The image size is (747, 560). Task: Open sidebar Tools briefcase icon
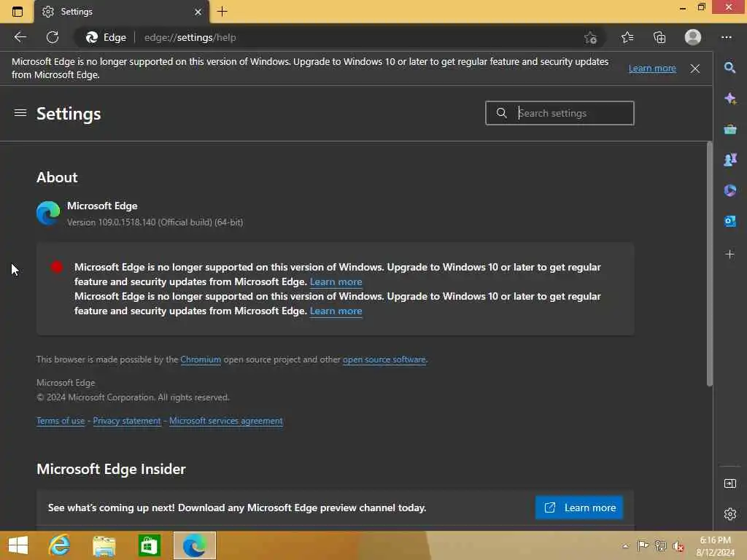tap(729, 129)
